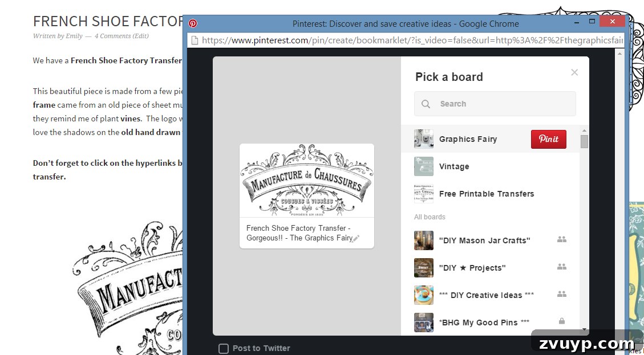
Task: Enable the Post to Twitter checkbox
Action: point(224,348)
